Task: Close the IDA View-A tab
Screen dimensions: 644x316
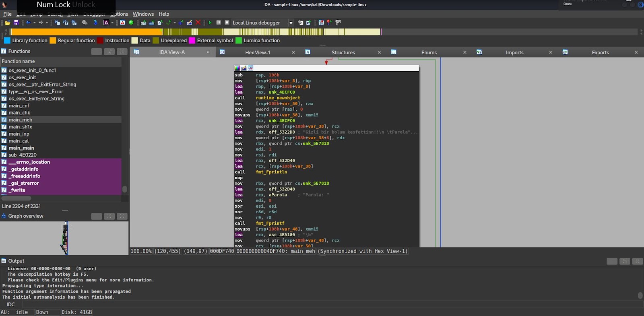Action: pos(208,52)
